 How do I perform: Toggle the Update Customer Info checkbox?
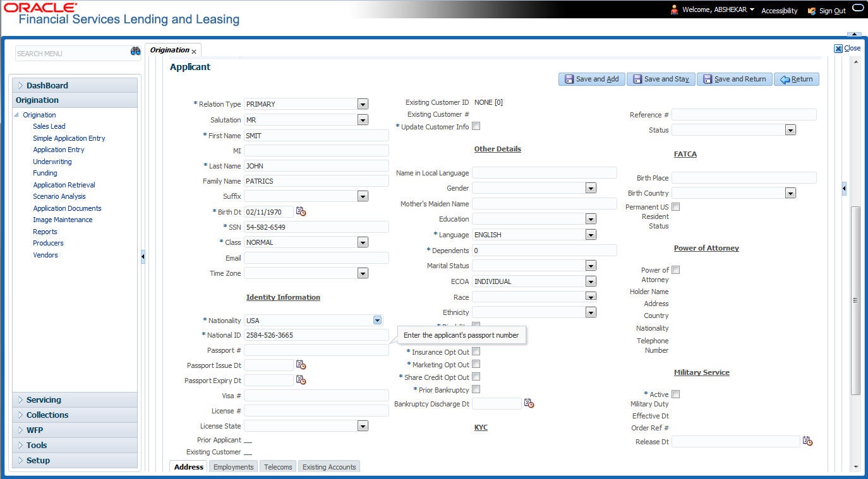click(x=476, y=126)
